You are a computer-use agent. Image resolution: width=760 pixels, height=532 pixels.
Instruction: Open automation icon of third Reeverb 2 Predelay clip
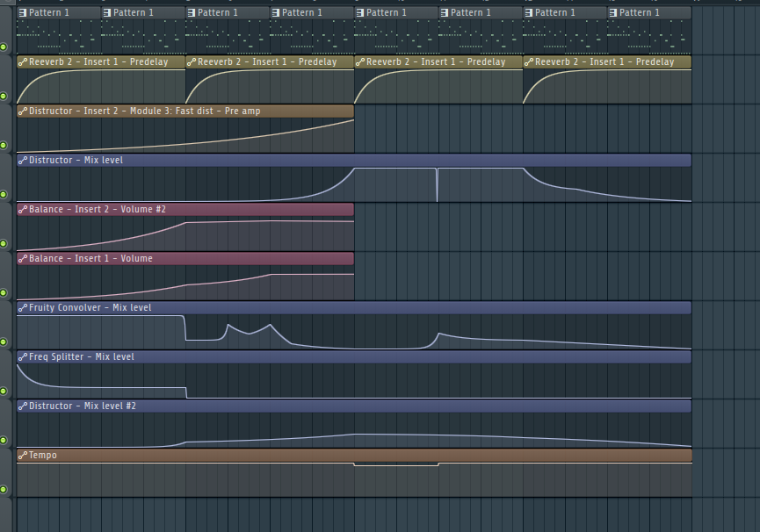(359, 62)
